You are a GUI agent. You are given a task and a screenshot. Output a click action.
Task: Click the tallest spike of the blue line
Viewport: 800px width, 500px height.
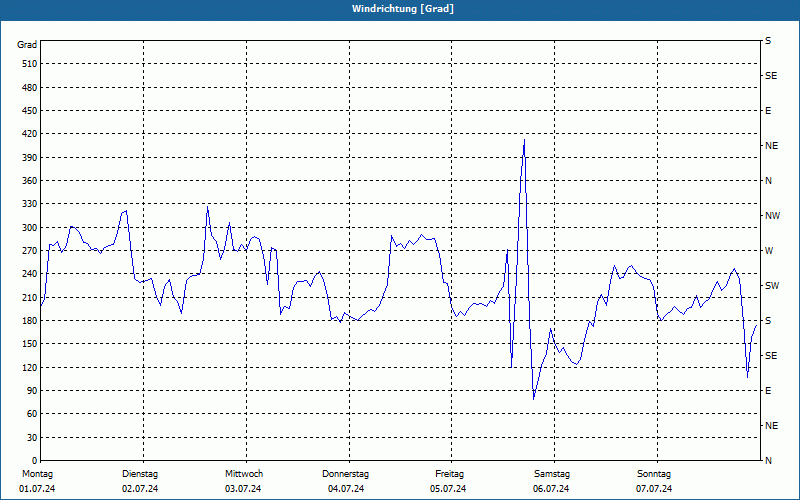524,140
